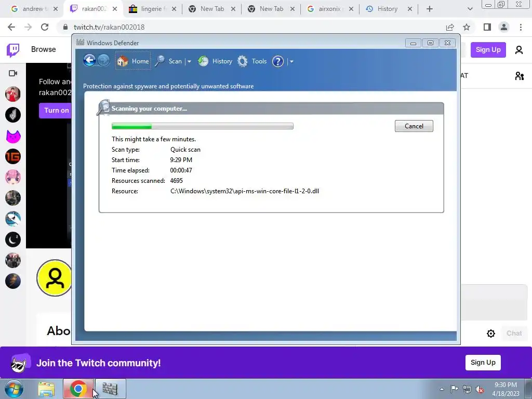Open Twitch user account icon

click(519, 50)
